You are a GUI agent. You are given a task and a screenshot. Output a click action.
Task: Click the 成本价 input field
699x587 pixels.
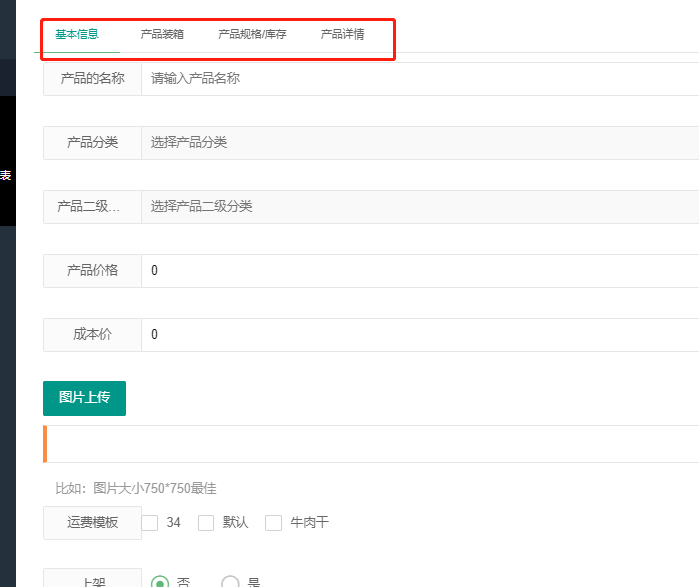point(420,334)
